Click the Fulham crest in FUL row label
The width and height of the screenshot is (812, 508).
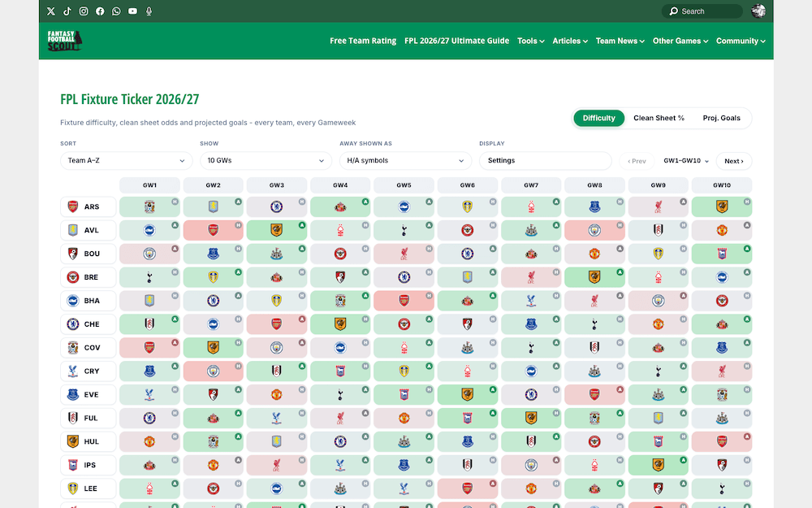pos(73,418)
